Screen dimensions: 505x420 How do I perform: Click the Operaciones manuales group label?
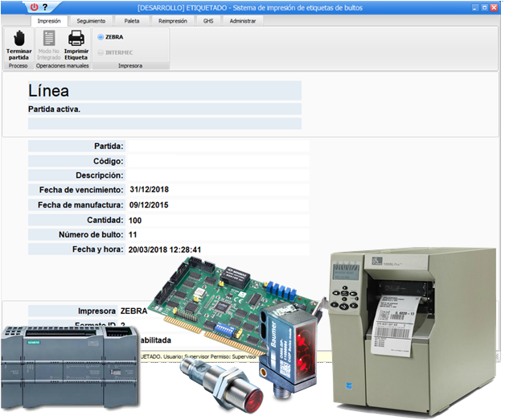click(x=63, y=66)
